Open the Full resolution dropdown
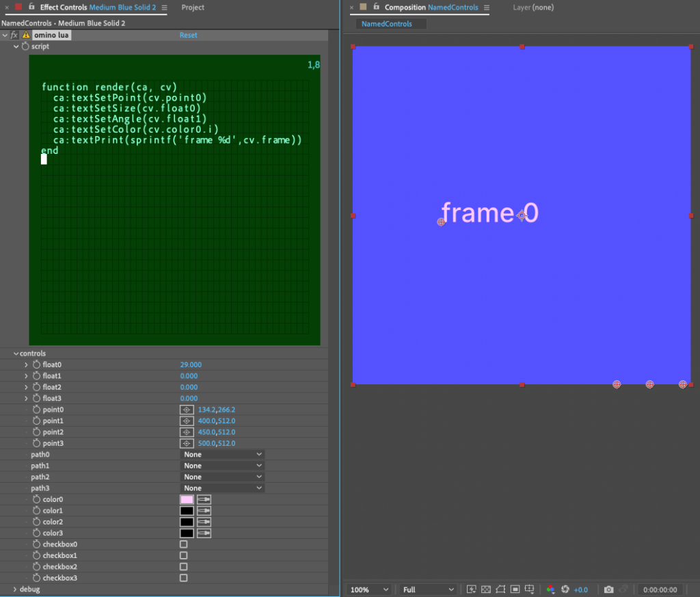The width and height of the screenshot is (700, 597). tap(428, 589)
